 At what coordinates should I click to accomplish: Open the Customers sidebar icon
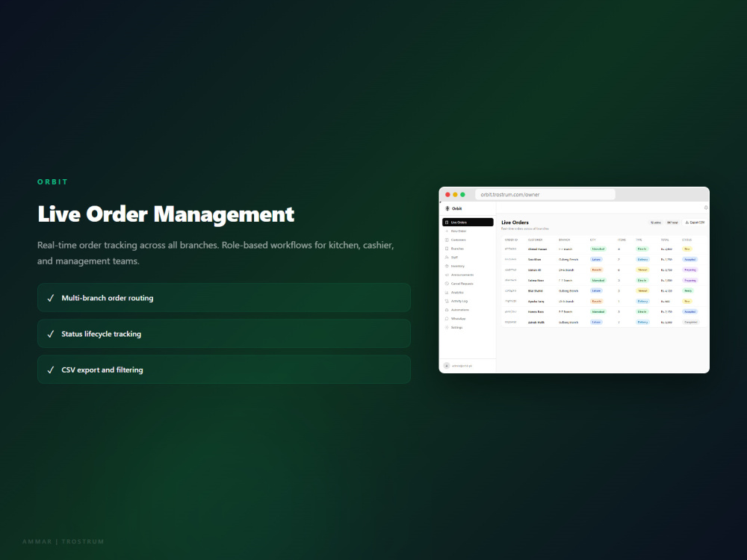tap(447, 240)
